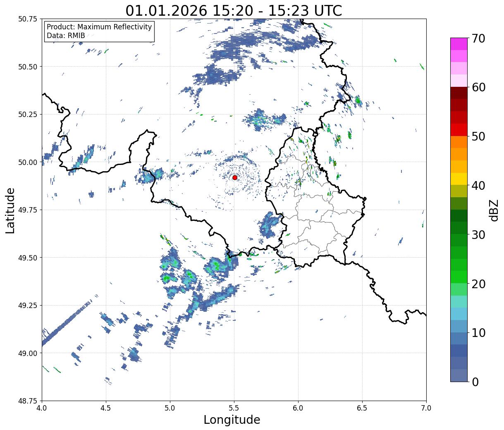This screenshot has width=504, height=430.
Task: Click the orange swatch below 50
Action: 459,142
